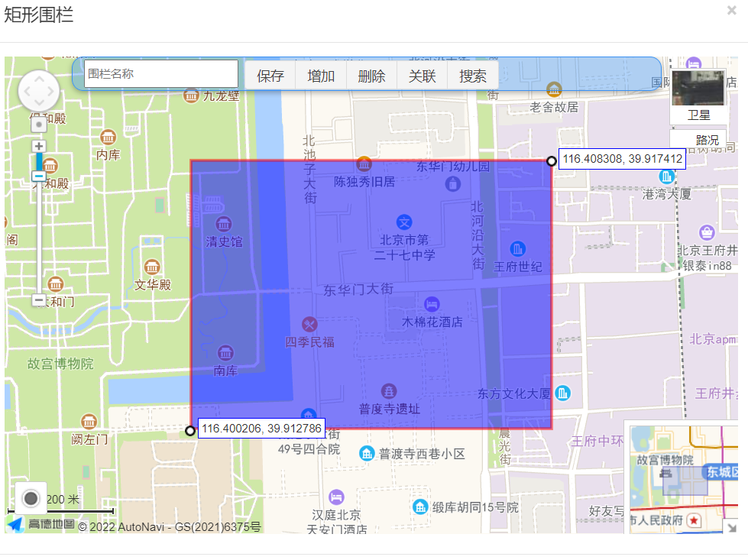
Task: Toggle the 路况 traffic layer
Action: 698,139
